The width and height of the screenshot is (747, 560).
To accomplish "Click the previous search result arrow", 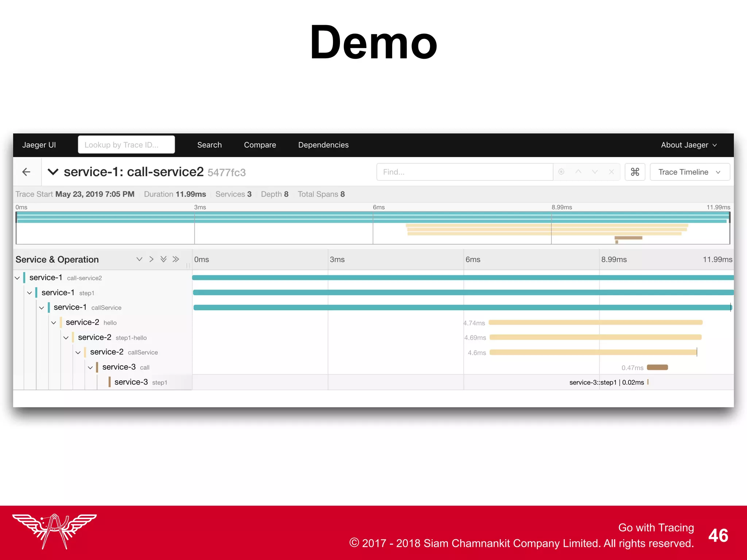I will coord(578,172).
